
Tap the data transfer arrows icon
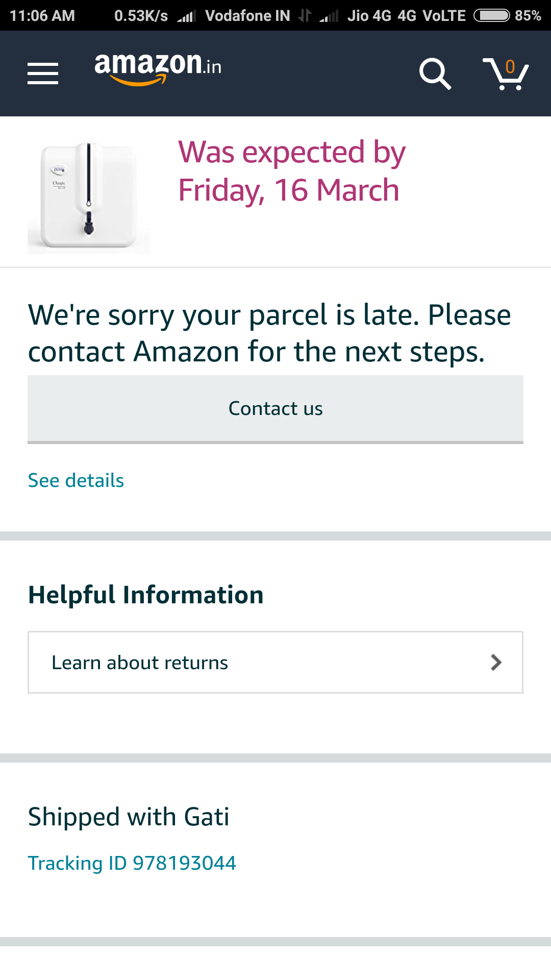coord(305,16)
